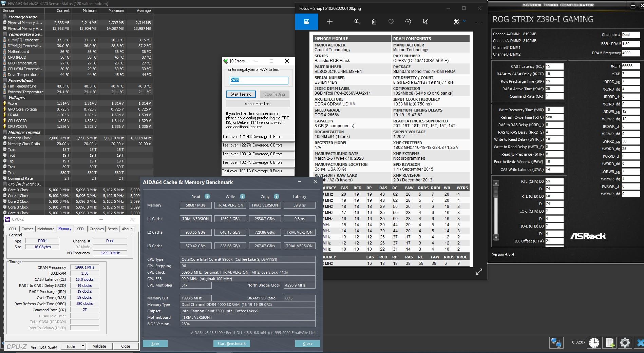Click the blue X close-sensors icon
Screen dimensions: 644x353
639,342
